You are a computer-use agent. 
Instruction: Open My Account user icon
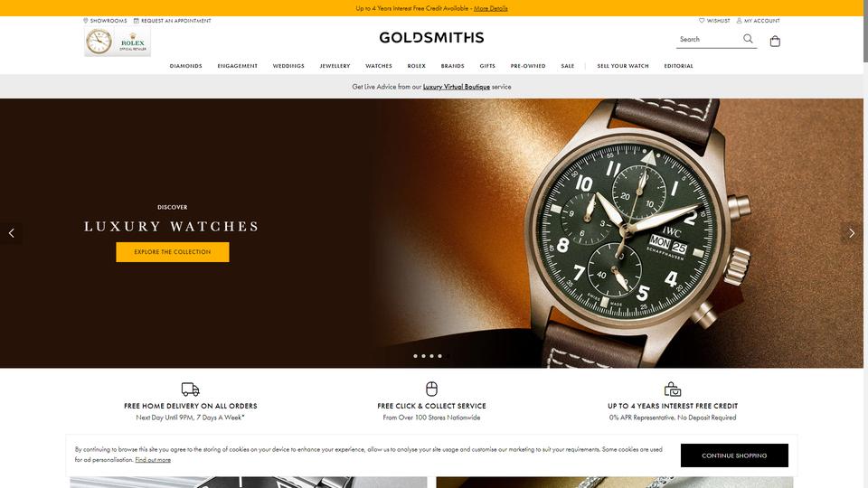pos(739,21)
